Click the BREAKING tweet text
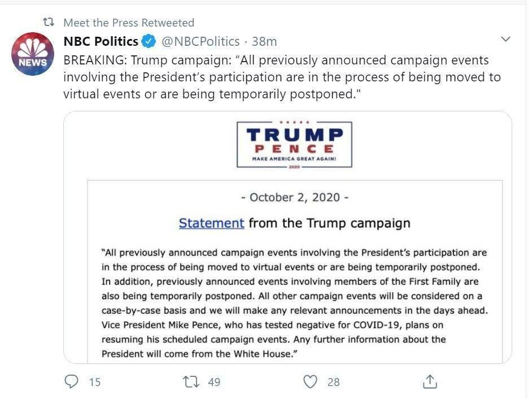This screenshot has height=399, width=532. [x=282, y=77]
